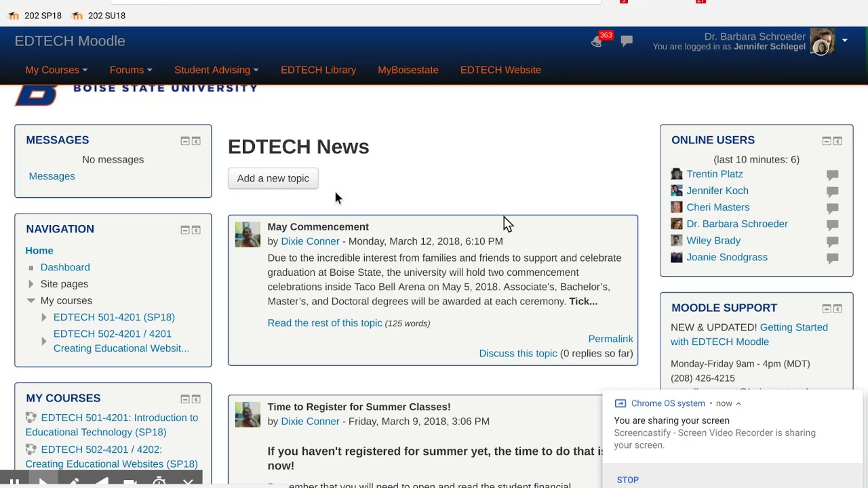Viewport: 868px width, 488px height.
Task: Open Dixie Conner profile on Summer Classes post
Action: [310, 421]
